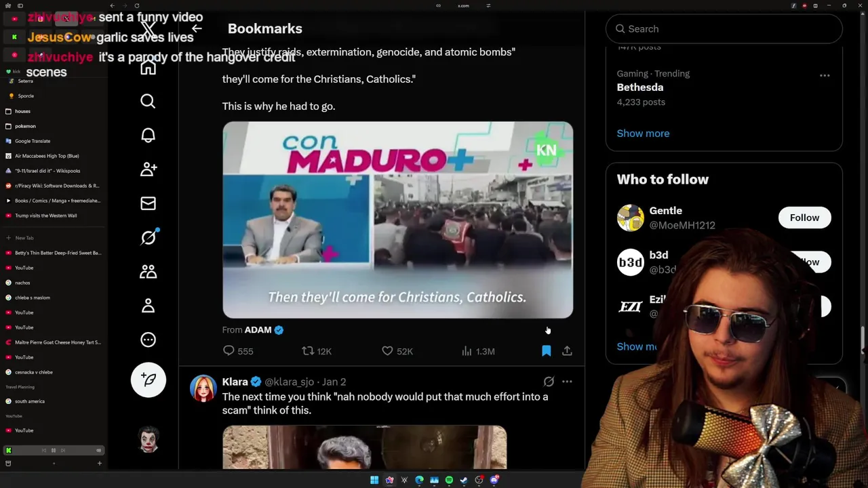Screen dimensions: 868x488
Task: Play the Maduro video thumbnail
Action: click(x=397, y=220)
